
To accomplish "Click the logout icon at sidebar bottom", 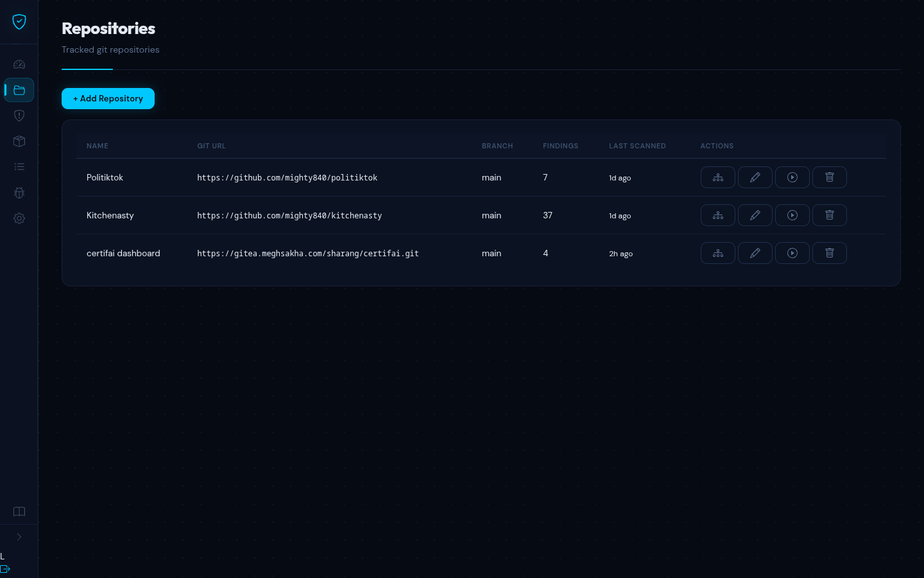I will [x=6, y=569].
